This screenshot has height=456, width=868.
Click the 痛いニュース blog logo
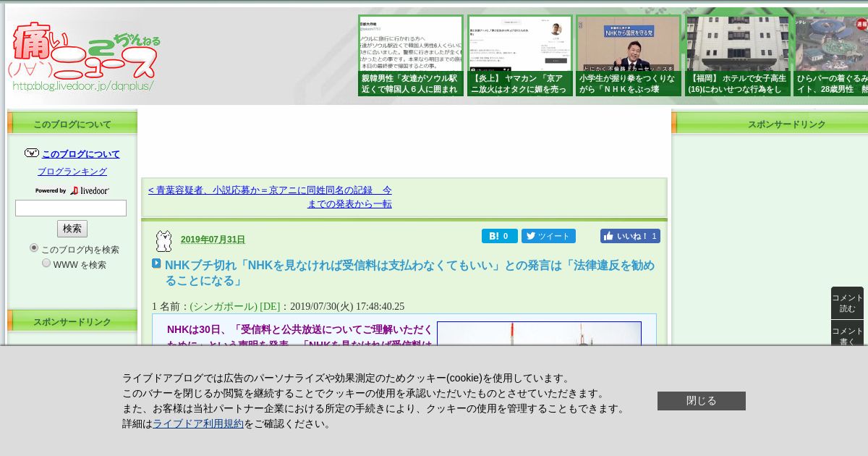(x=84, y=57)
